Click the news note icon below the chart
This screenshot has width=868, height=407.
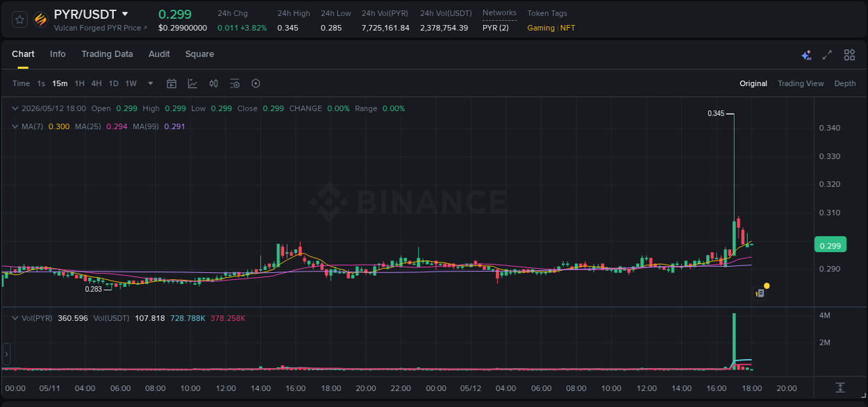point(760,293)
